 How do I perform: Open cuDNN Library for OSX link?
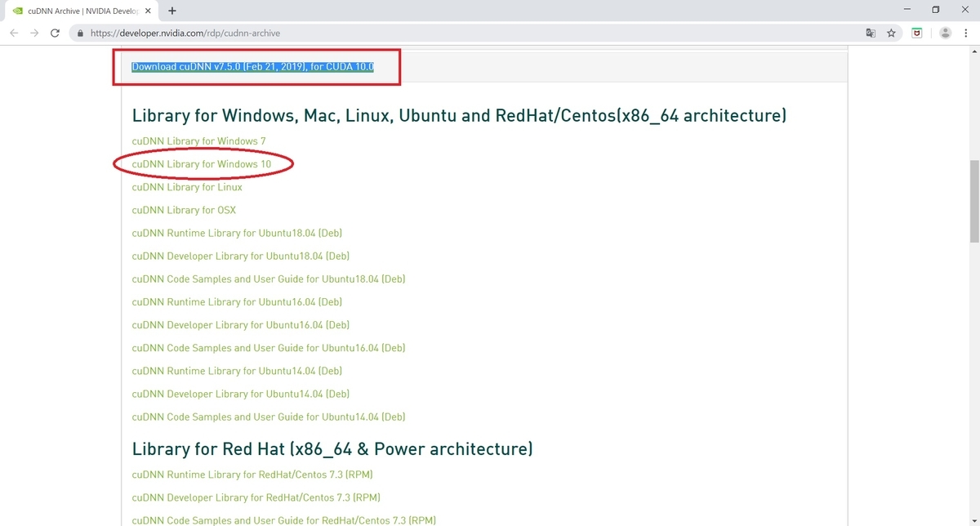pyautogui.click(x=184, y=210)
